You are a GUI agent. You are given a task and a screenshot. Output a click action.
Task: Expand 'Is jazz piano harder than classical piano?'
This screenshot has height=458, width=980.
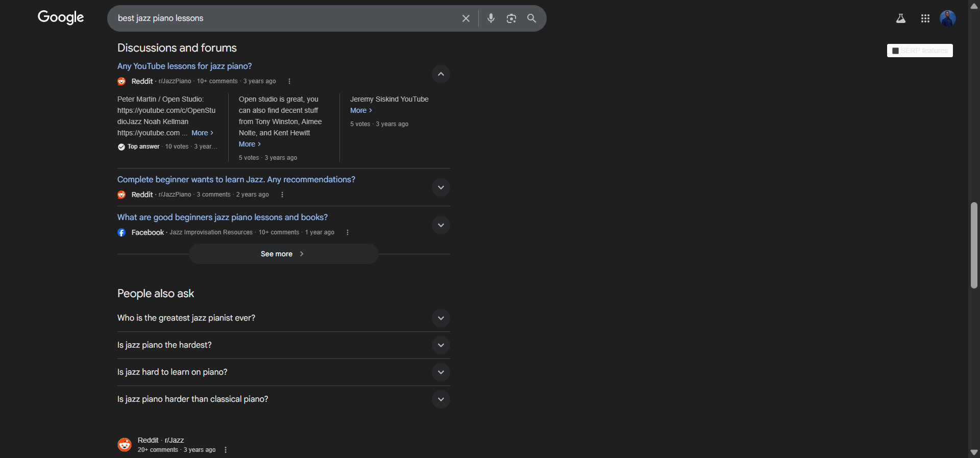tap(440, 399)
